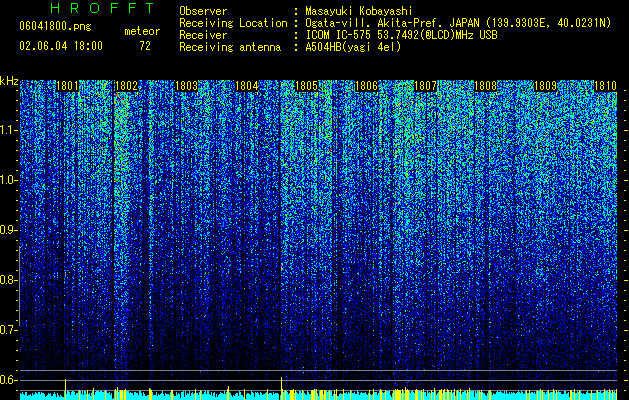Click the 0.6 frequency axis label
This screenshot has height=400, width=629.
(9, 380)
